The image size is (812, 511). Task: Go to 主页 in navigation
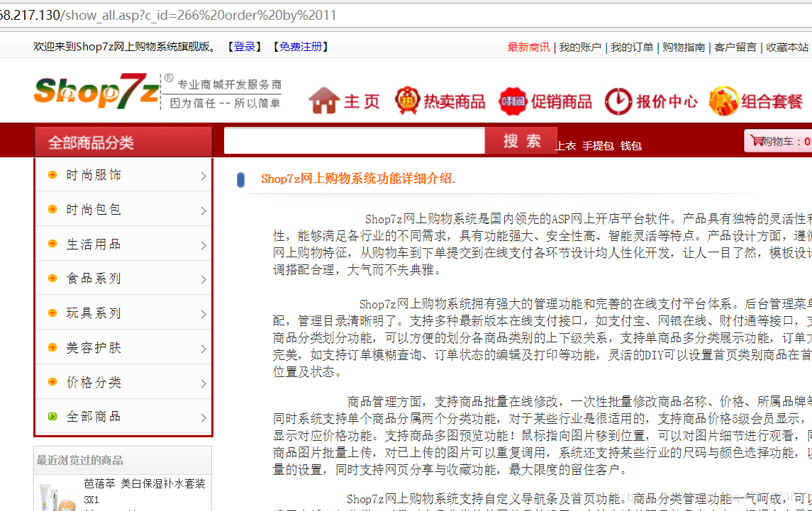tap(362, 101)
